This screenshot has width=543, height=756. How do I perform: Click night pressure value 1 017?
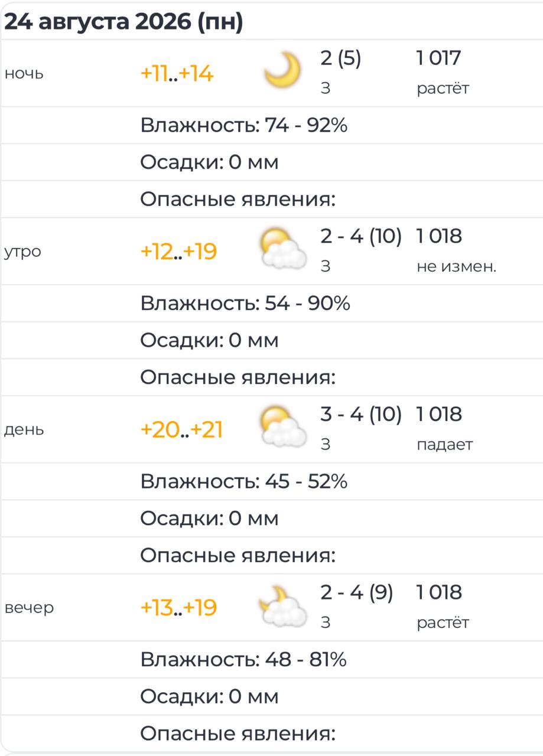pyautogui.click(x=438, y=58)
